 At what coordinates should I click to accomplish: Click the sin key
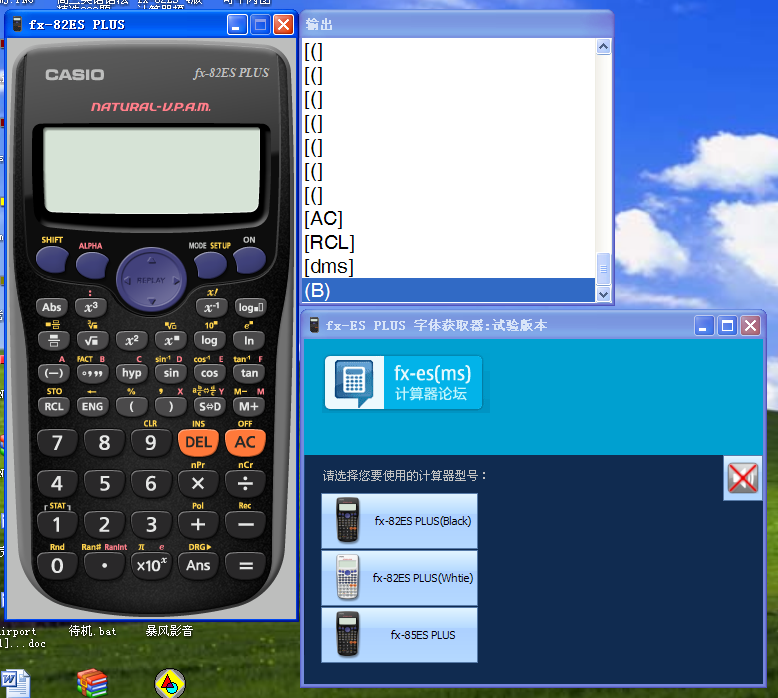171,373
